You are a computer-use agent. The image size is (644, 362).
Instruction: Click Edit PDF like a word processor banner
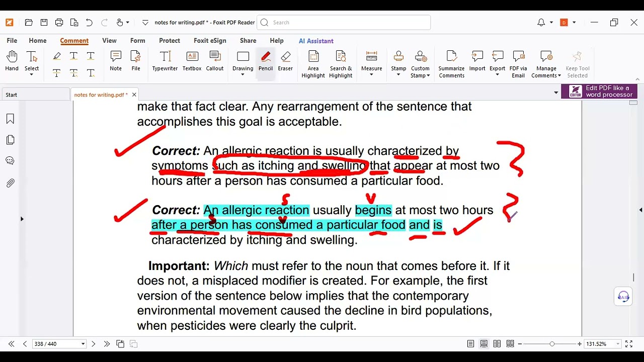tap(599, 92)
